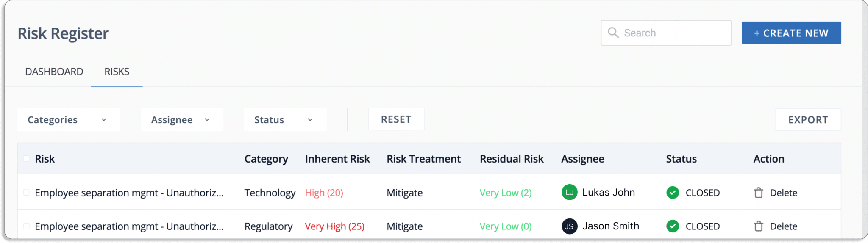Open the Very High (25) risk entry
The image size is (868, 243).
pos(335,226)
